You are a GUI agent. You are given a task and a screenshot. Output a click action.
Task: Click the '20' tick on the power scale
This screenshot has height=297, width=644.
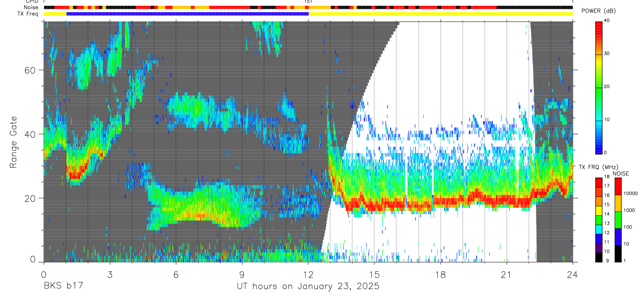[607, 87]
